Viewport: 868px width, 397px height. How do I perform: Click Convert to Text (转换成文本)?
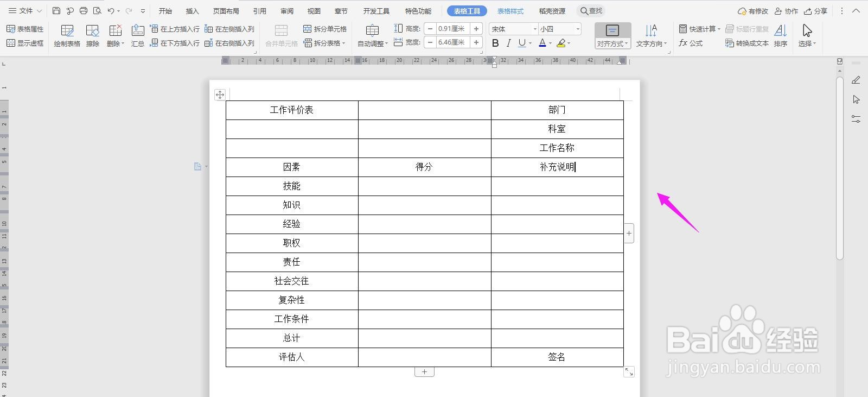747,43
